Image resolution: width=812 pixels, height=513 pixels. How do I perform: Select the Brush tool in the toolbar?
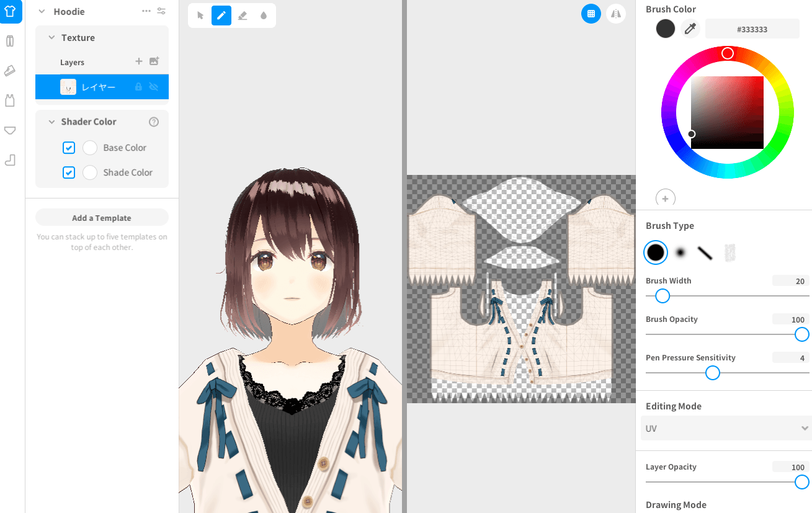220,15
